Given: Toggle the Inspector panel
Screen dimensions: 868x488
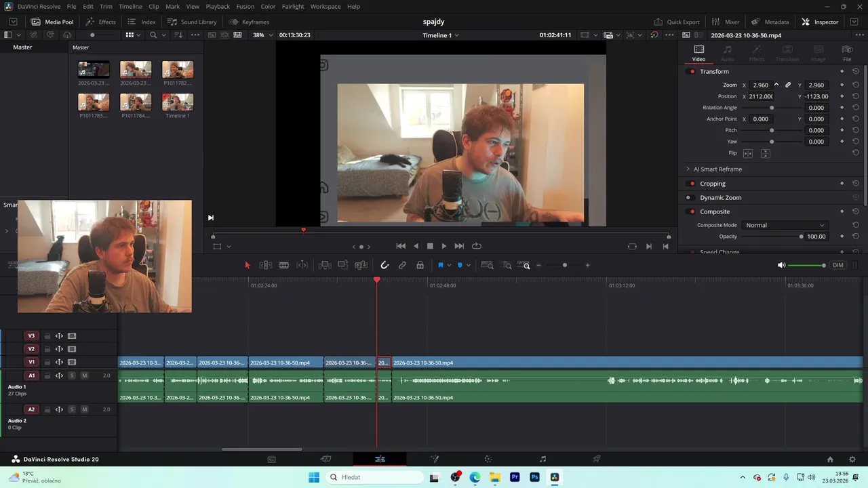Looking at the screenshot, I should pos(820,22).
